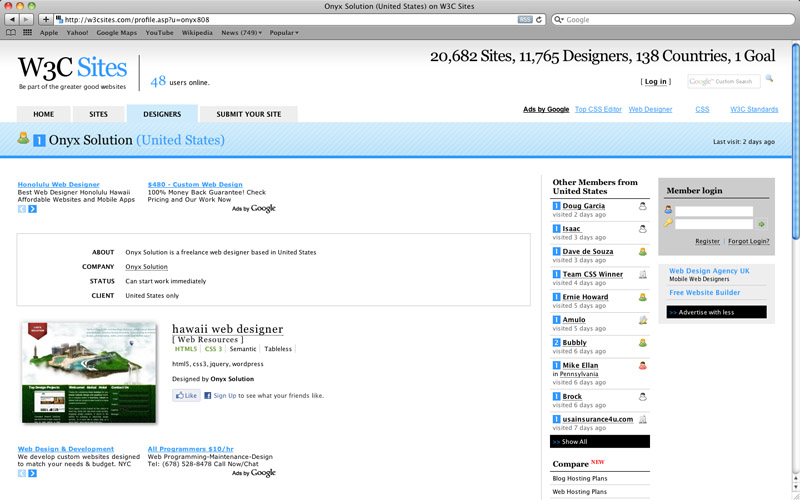Viewport: 800px width, 500px height.
Task: Click the Facebook logo beside Sign Up
Action: [208, 395]
